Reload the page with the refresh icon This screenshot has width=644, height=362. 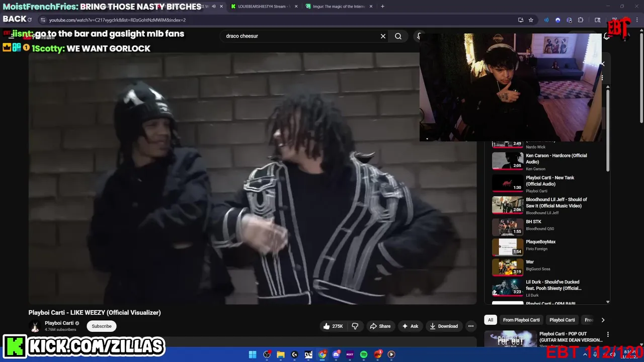(30, 20)
